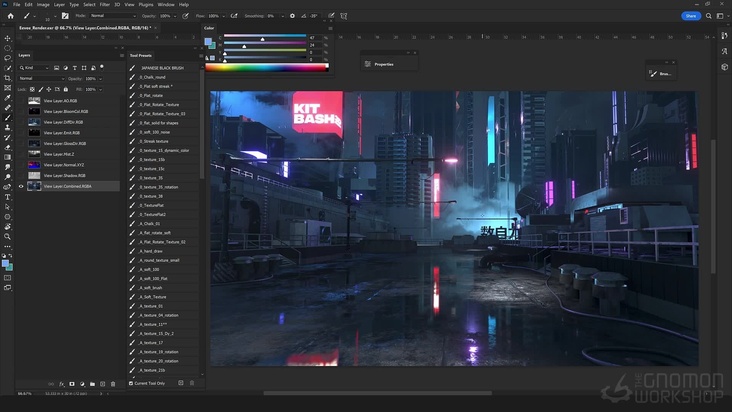Click the C cyan slider in Color panel
Image resolution: width=732 pixels, height=412 pixels.
(x=265, y=37)
